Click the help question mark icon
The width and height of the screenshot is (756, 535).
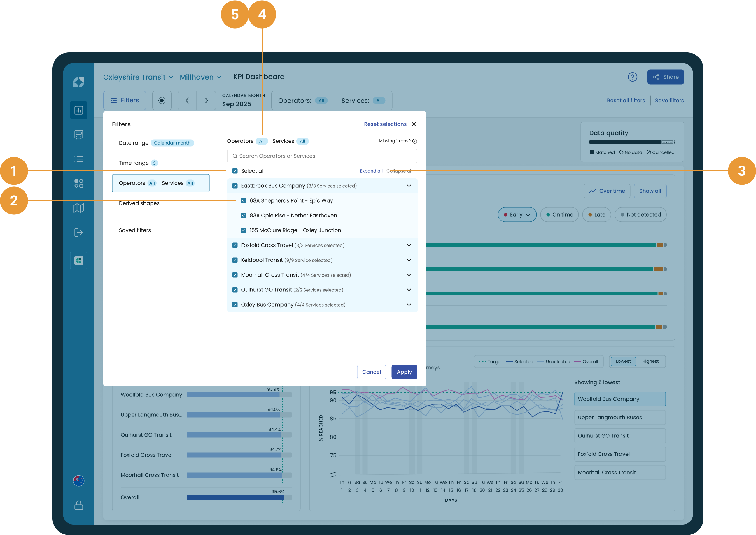(632, 77)
